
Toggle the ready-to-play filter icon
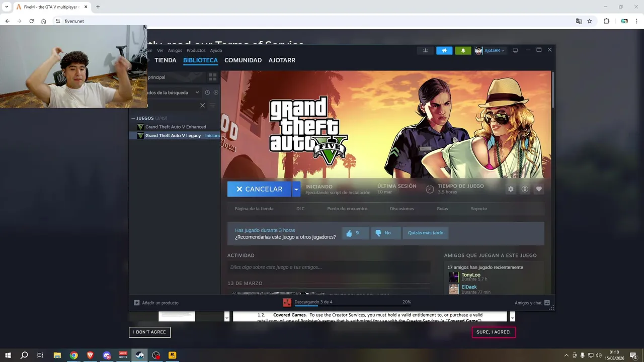(x=216, y=93)
